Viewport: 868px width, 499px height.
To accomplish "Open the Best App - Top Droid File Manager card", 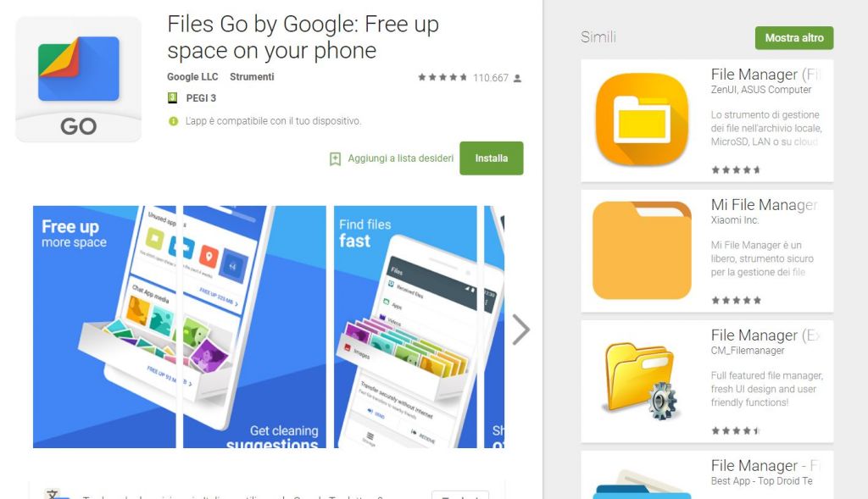I will [707, 474].
